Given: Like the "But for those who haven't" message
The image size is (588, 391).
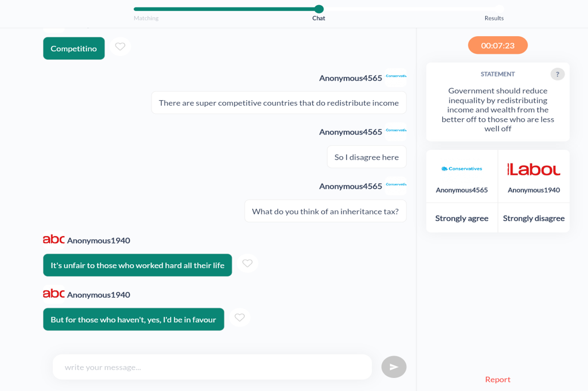Looking at the screenshot, I should tap(240, 317).
